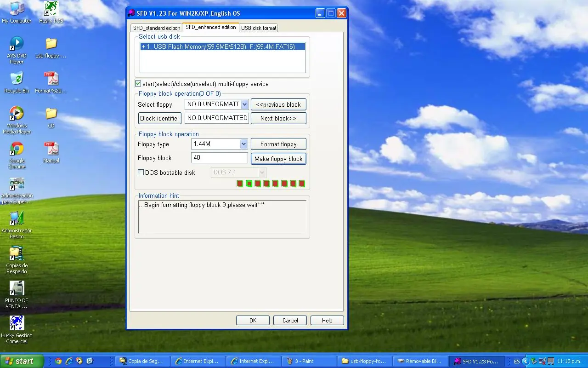Toggle multi-floppy service checkbox

(138, 84)
